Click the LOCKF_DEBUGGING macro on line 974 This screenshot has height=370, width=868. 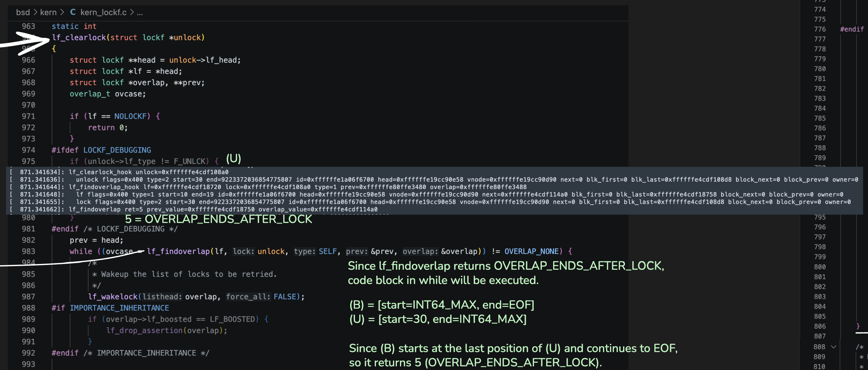click(x=117, y=150)
